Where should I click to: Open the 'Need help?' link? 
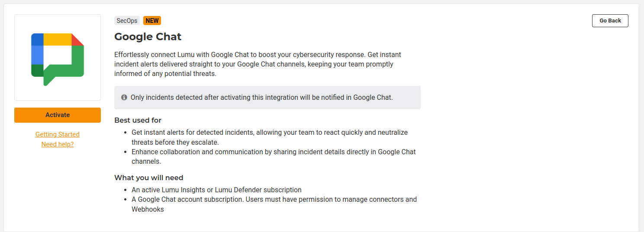click(x=58, y=144)
